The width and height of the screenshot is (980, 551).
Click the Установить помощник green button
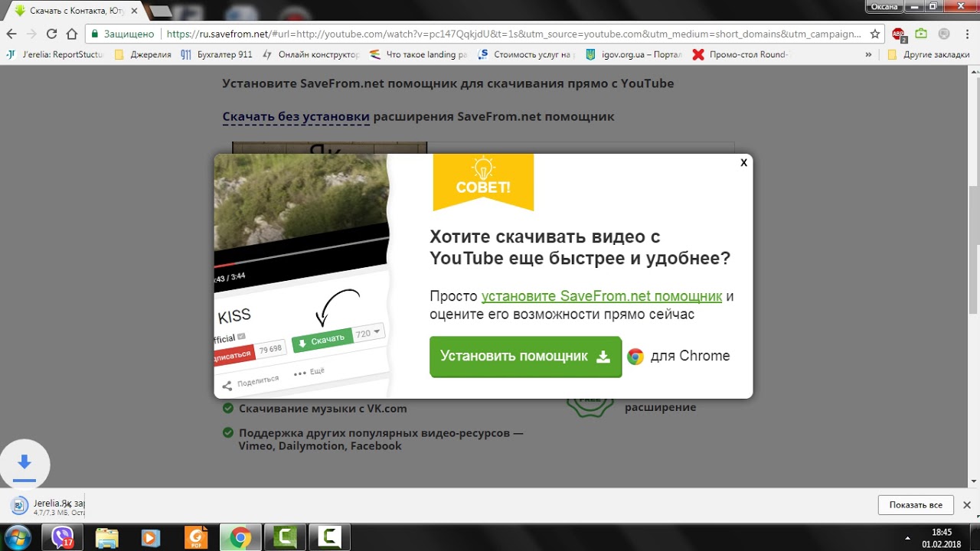(525, 357)
